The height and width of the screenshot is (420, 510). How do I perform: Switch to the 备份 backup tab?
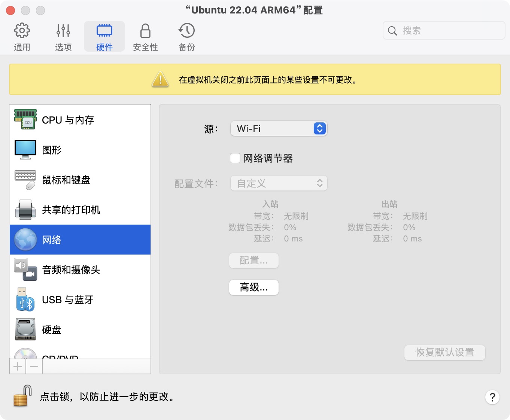186,37
